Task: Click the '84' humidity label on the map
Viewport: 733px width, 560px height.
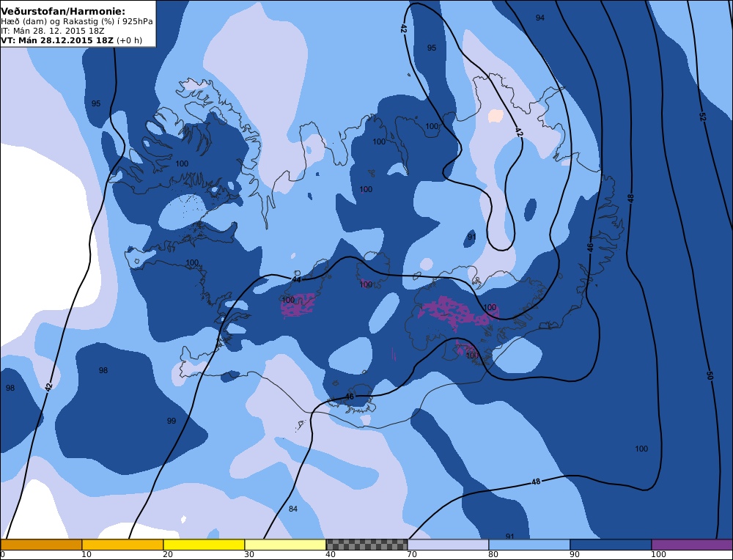Action: click(x=293, y=509)
